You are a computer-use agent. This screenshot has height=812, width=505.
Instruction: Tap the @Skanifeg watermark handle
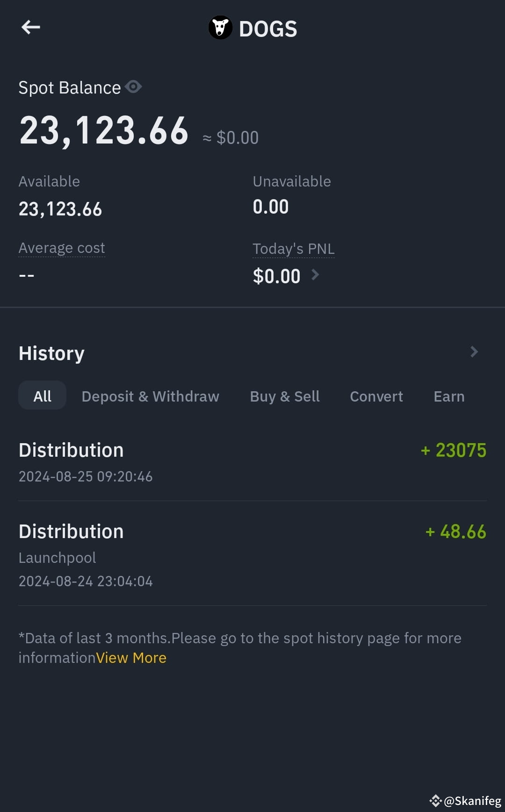(x=472, y=801)
